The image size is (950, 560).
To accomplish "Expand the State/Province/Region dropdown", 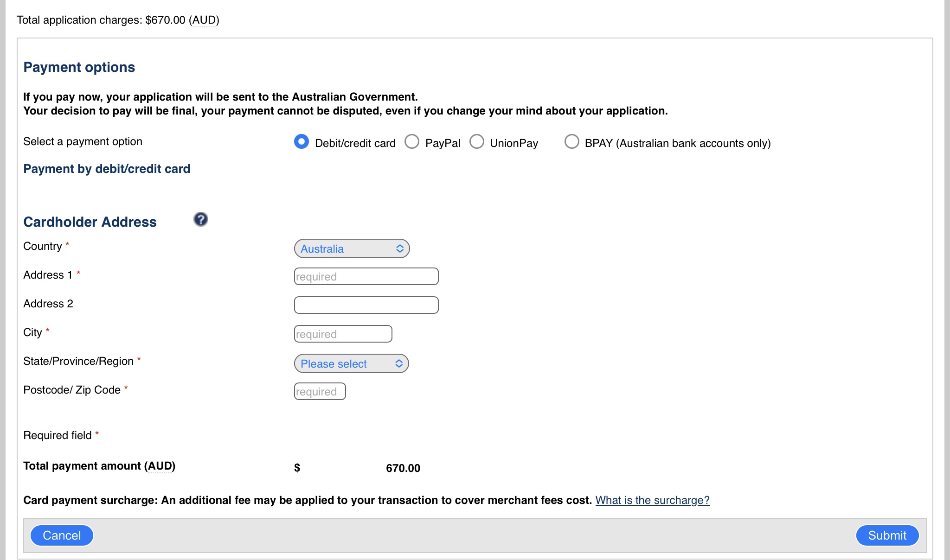I will pos(352,363).
